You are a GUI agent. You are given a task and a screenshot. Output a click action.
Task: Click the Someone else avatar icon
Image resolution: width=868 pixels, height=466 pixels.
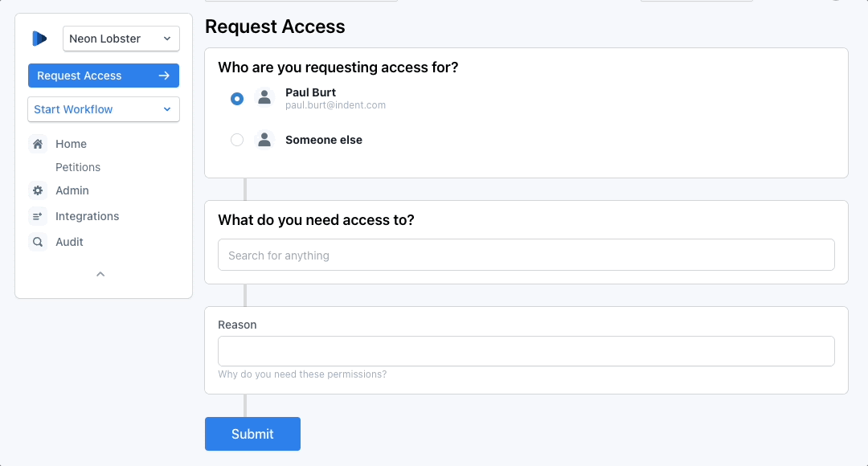click(264, 140)
